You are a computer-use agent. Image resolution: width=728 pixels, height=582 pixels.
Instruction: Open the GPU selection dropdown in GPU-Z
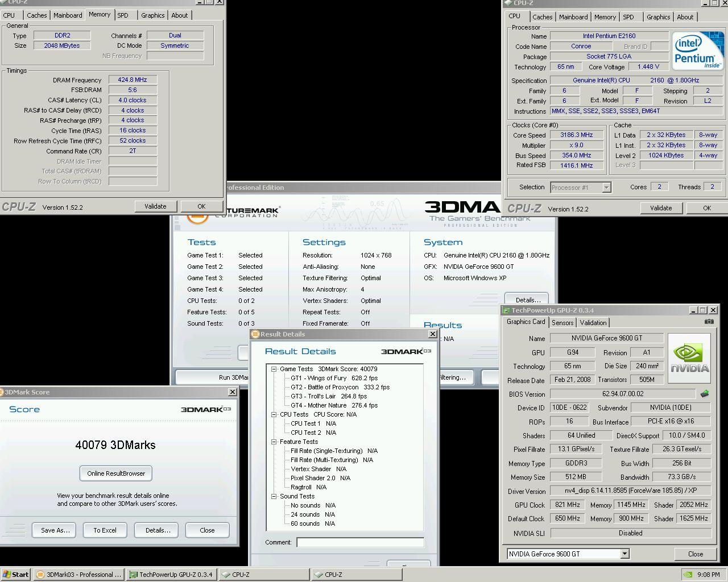[624, 554]
